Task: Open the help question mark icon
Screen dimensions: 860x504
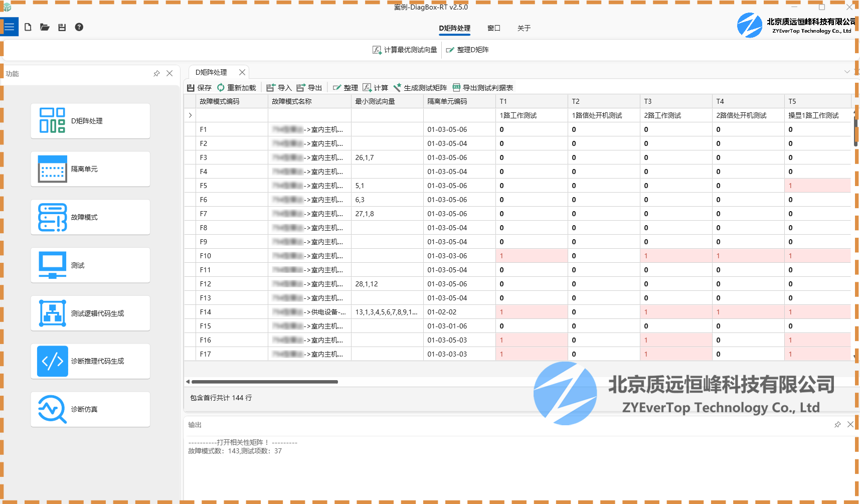Action: coord(79,27)
